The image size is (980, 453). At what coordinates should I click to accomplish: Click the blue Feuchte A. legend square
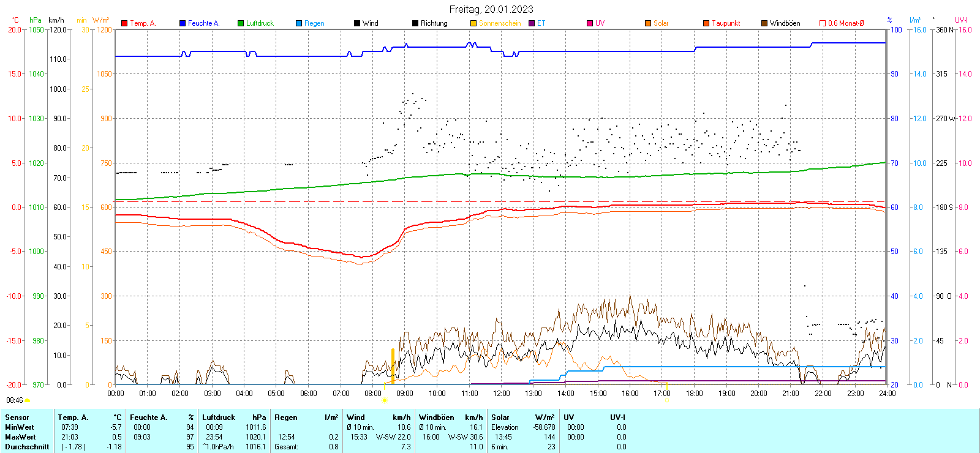point(183,23)
